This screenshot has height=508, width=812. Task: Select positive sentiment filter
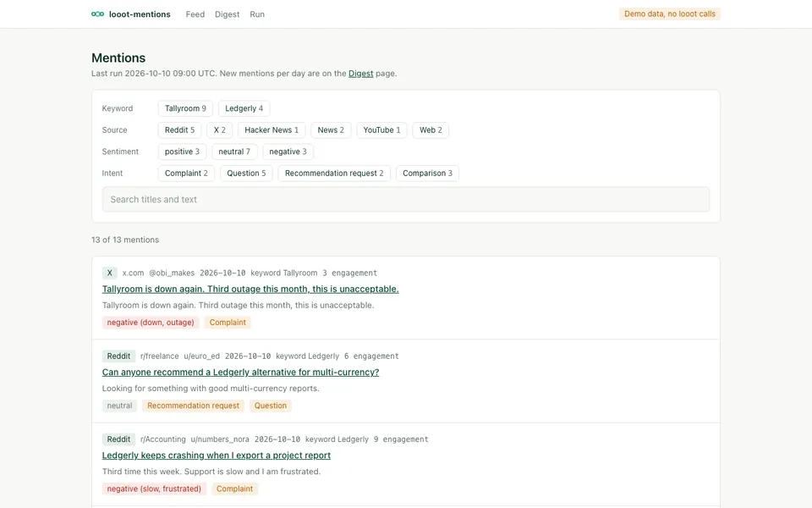pos(183,152)
